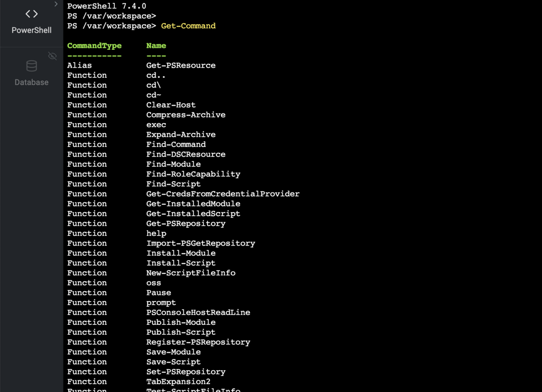
Task: Toggle the Database visibility eye icon
Action: point(52,56)
